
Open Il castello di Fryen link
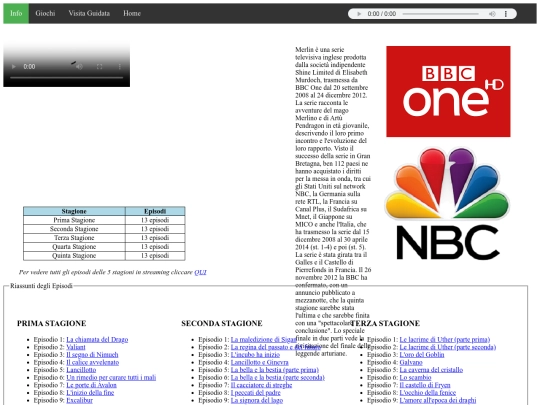[x=425, y=385]
